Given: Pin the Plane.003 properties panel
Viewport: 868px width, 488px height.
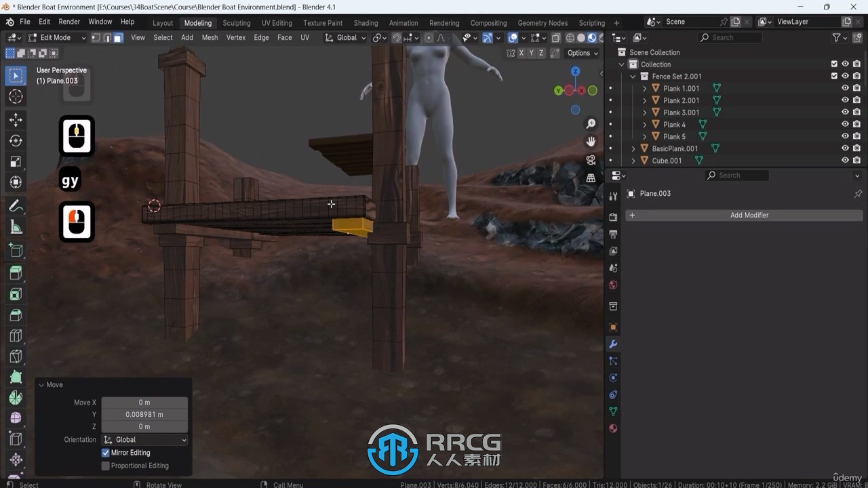Looking at the screenshot, I should tap(858, 194).
